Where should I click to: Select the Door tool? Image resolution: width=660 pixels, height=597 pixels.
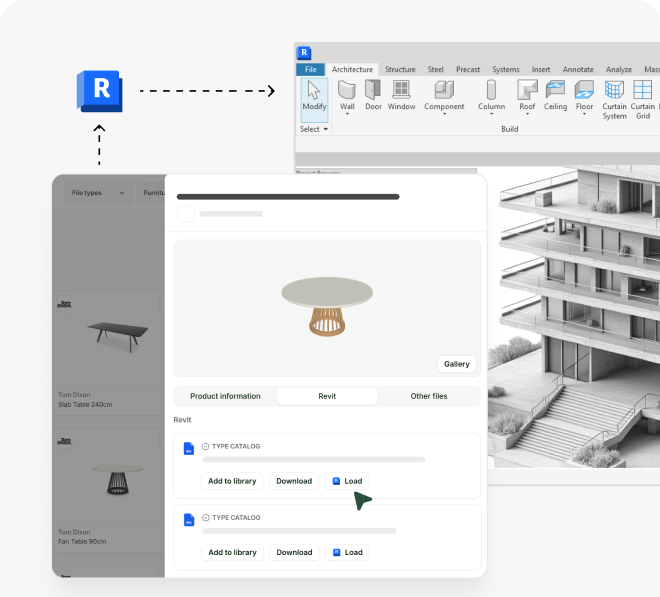point(373,95)
